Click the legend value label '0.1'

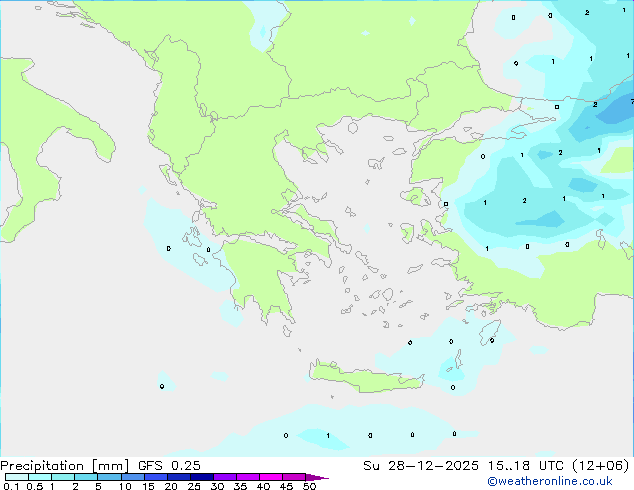[x=11, y=486]
